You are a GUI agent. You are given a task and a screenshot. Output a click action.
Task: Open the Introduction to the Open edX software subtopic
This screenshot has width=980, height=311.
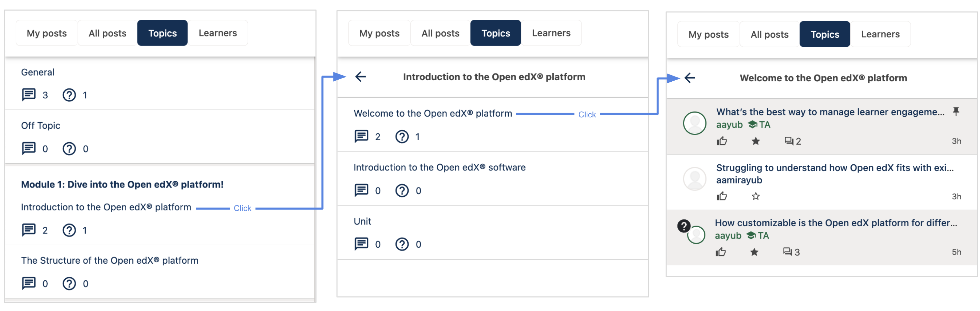439,168
